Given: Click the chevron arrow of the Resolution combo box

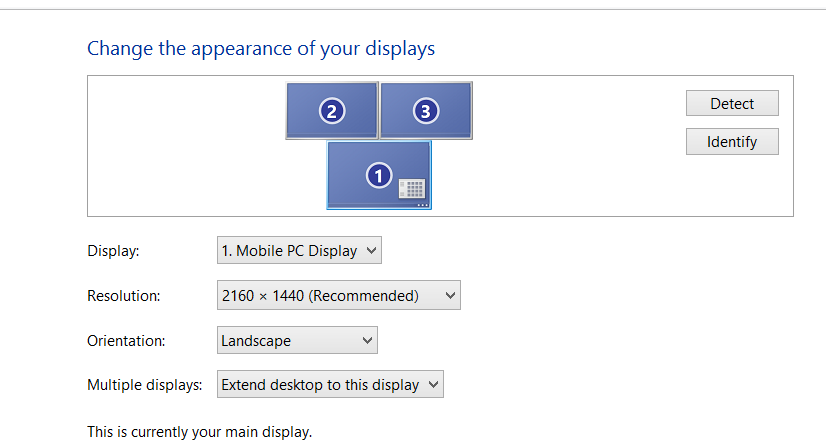Looking at the screenshot, I should [450, 295].
